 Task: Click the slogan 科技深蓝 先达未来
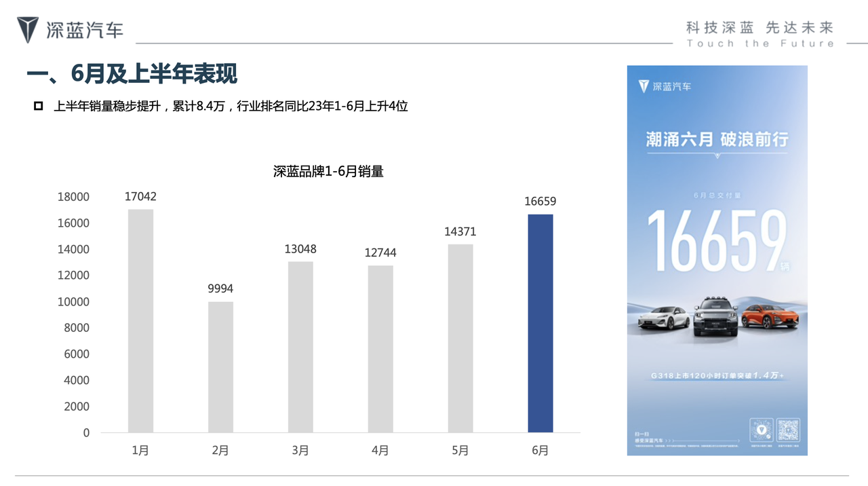coord(759,27)
